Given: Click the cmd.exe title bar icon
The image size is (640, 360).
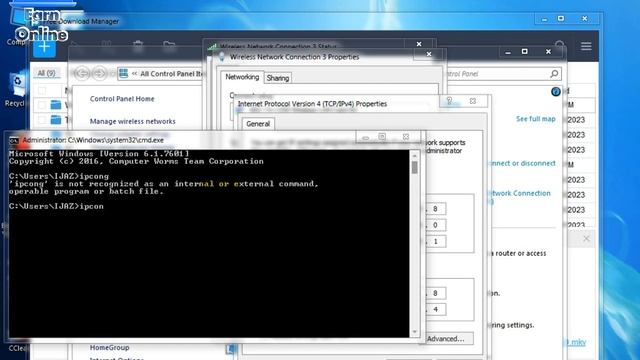Looking at the screenshot, I should tap(14, 140).
